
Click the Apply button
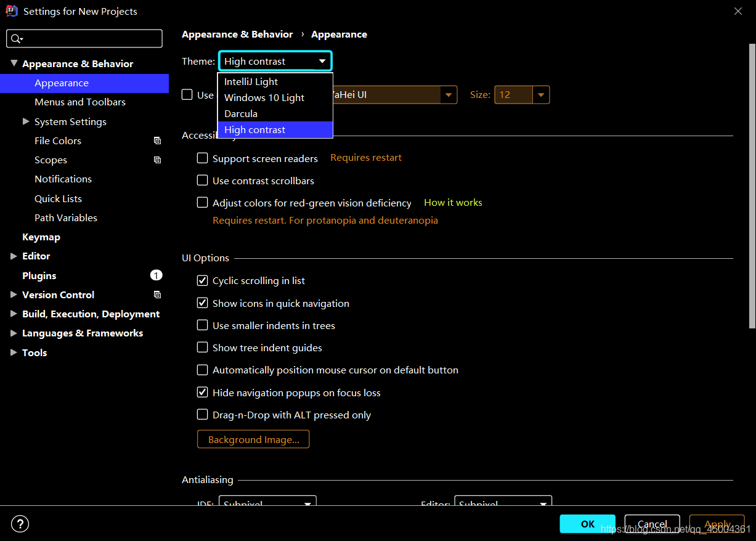click(717, 524)
